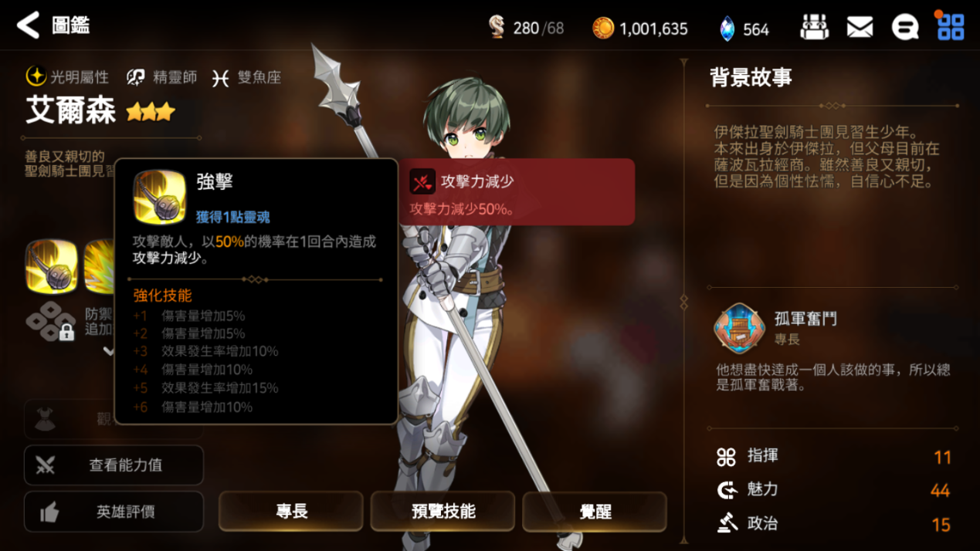Tap the 孤軍奮鬥 specialty badge icon
This screenshot has height=551, width=980.
tap(739, 328)
